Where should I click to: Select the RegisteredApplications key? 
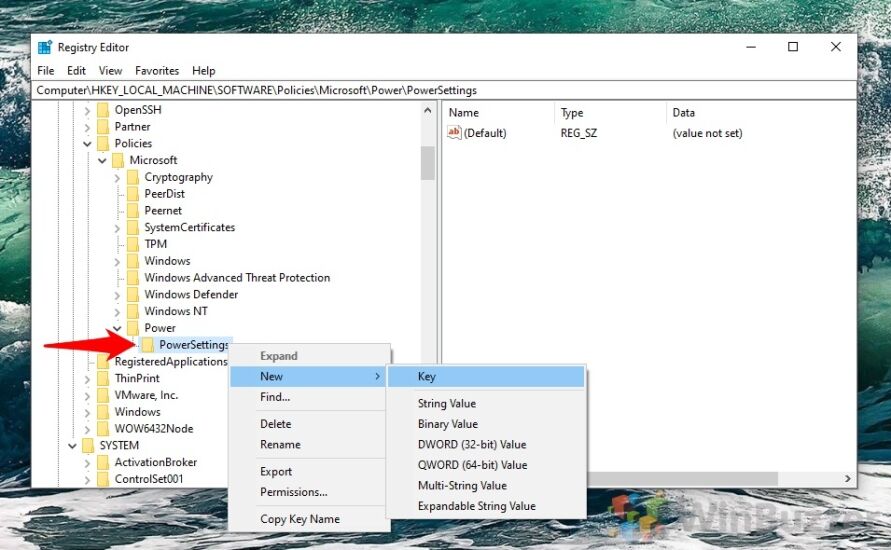(x=170, y=361)
